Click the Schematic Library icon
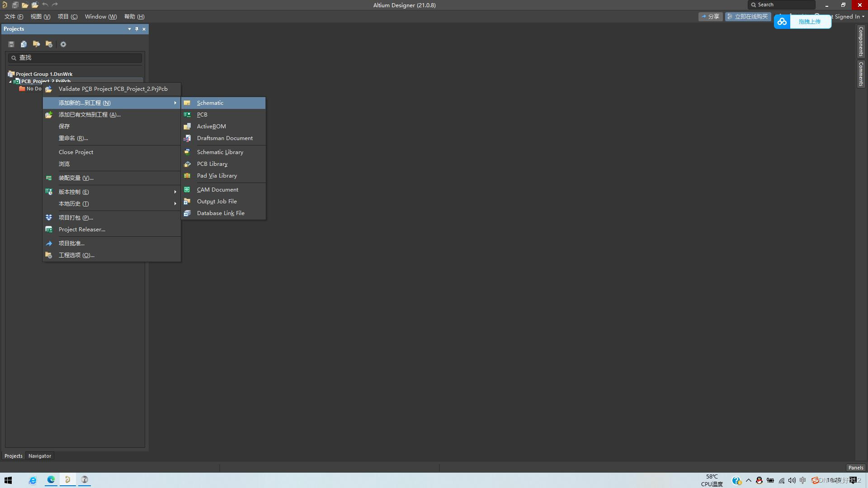Image resolution: width=868 pixels, height=488 pixels. click(187, 152)
